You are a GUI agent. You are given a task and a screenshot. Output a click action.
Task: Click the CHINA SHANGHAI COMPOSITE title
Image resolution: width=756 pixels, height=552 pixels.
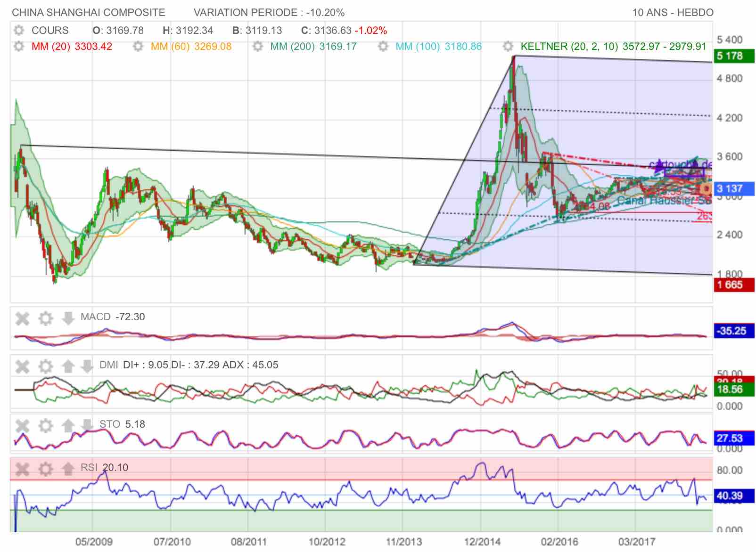(89, 13)
